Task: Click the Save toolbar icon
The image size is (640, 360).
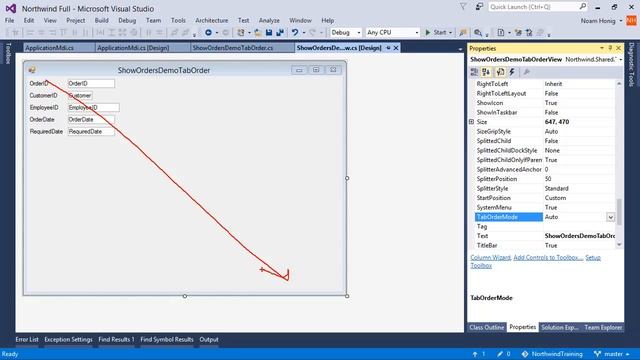Action: point(269,32)
